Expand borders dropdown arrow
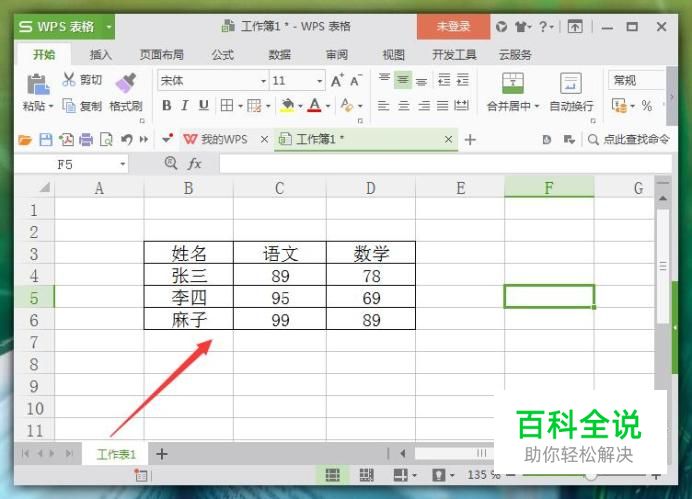Screen dimensions: 692x499 (241, 106)
